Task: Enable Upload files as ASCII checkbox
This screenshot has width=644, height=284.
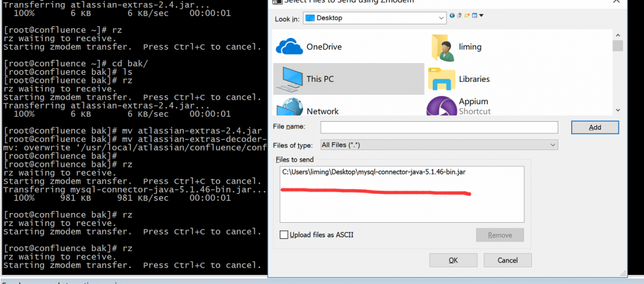Action: point(283,234)
